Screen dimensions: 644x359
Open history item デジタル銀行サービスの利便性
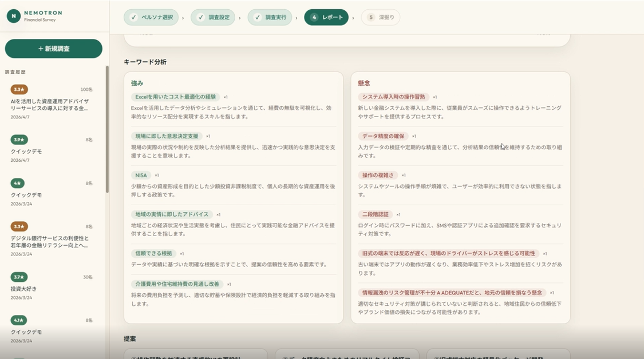pos(52,240)
